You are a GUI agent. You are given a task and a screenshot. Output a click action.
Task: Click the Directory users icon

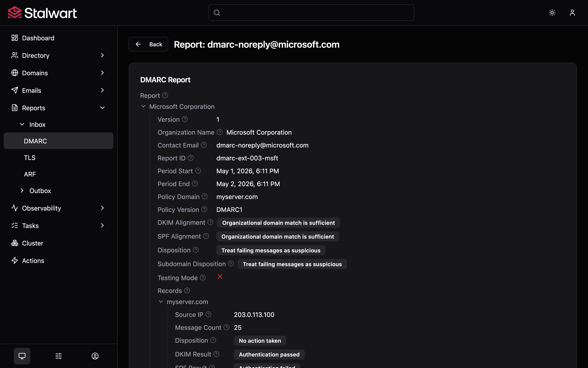15,55
